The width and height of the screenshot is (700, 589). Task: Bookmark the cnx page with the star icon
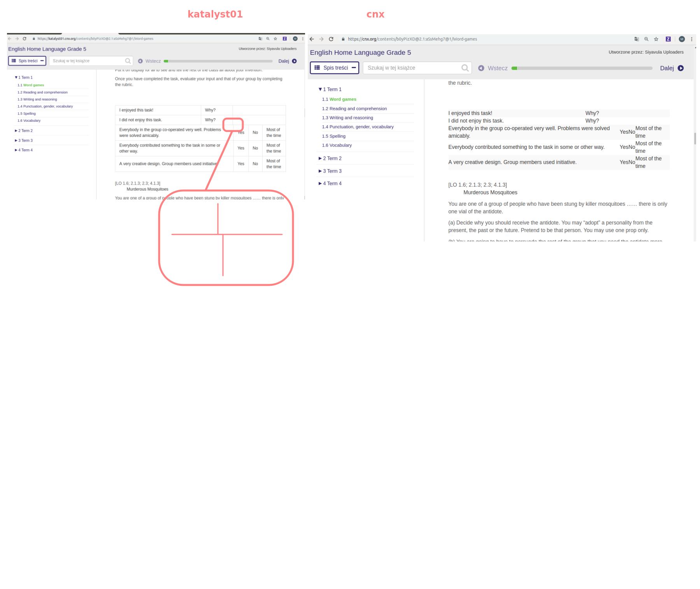pyautogui.click(x=656, y=39)
